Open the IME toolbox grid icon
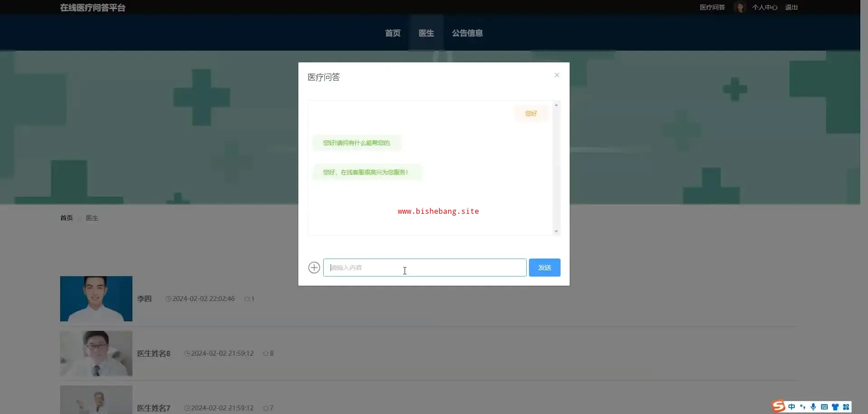Viewport: 868px width, 414px height. coord(846,407)
